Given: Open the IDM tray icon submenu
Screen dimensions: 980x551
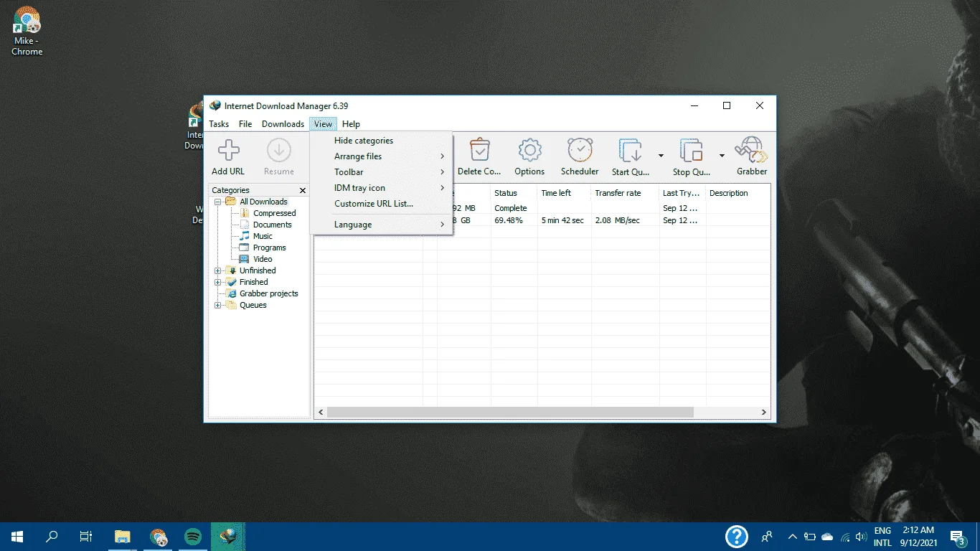Looking at the screenshot, I should click(x=381, y=188).
